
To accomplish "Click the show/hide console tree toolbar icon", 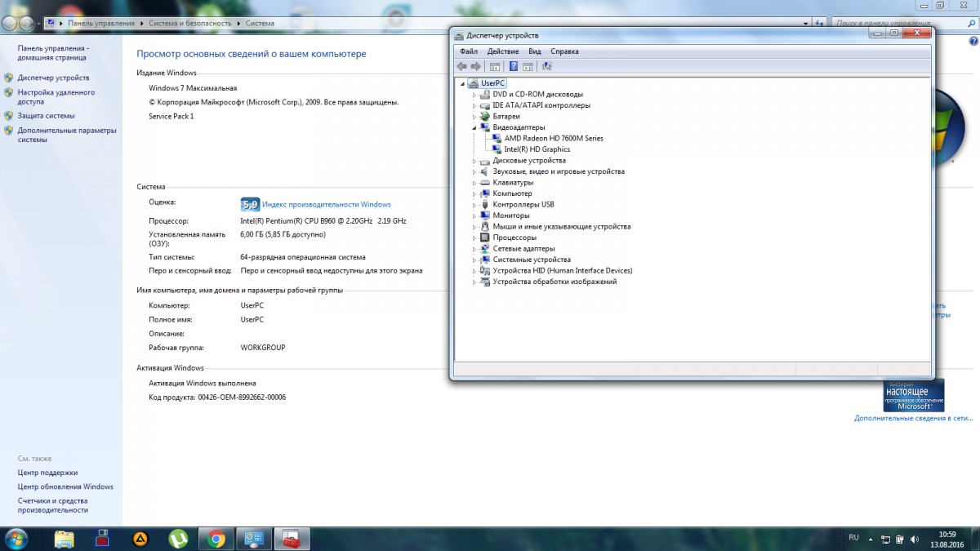I will [494, 66].
